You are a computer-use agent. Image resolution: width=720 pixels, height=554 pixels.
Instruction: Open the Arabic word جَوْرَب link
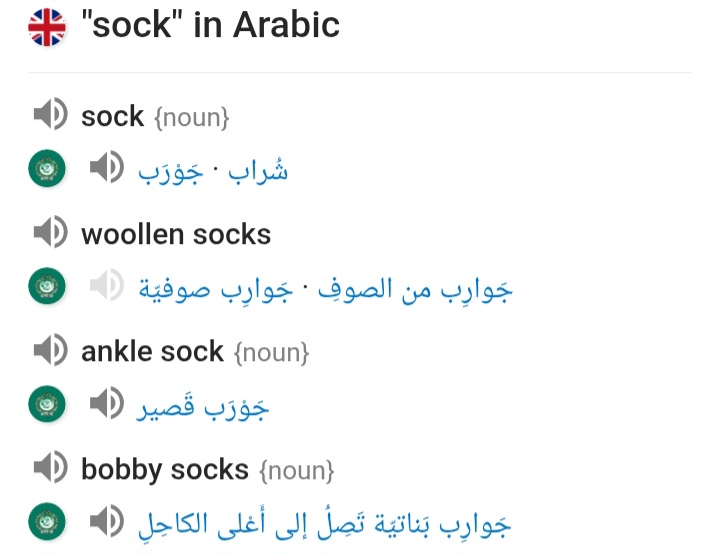point(171,173)
